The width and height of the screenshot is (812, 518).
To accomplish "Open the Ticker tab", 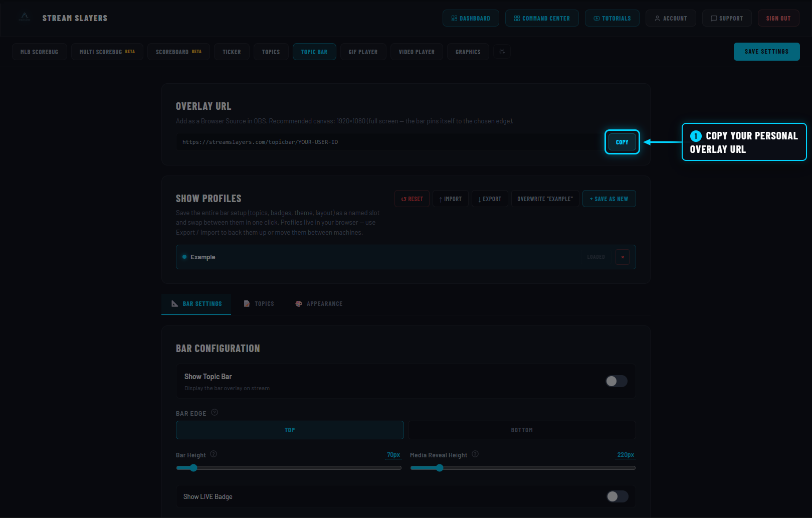I will pyautogui.click(x=232, y=52).
